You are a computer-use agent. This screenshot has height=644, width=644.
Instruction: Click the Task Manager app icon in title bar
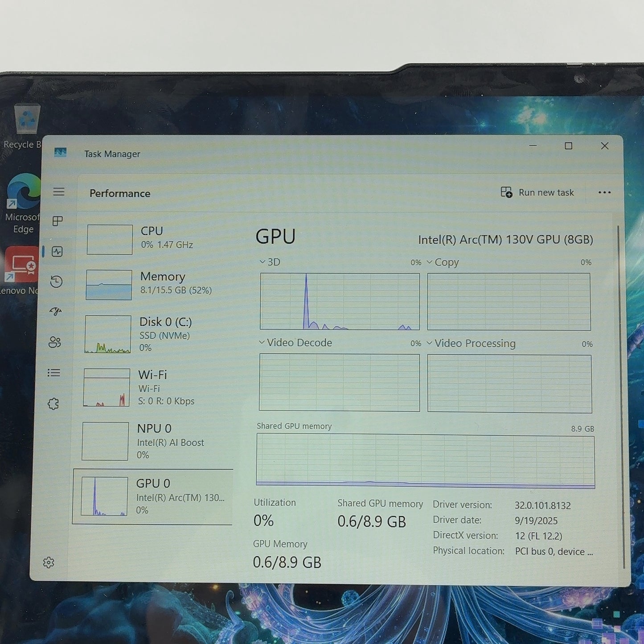coord(60,152)
